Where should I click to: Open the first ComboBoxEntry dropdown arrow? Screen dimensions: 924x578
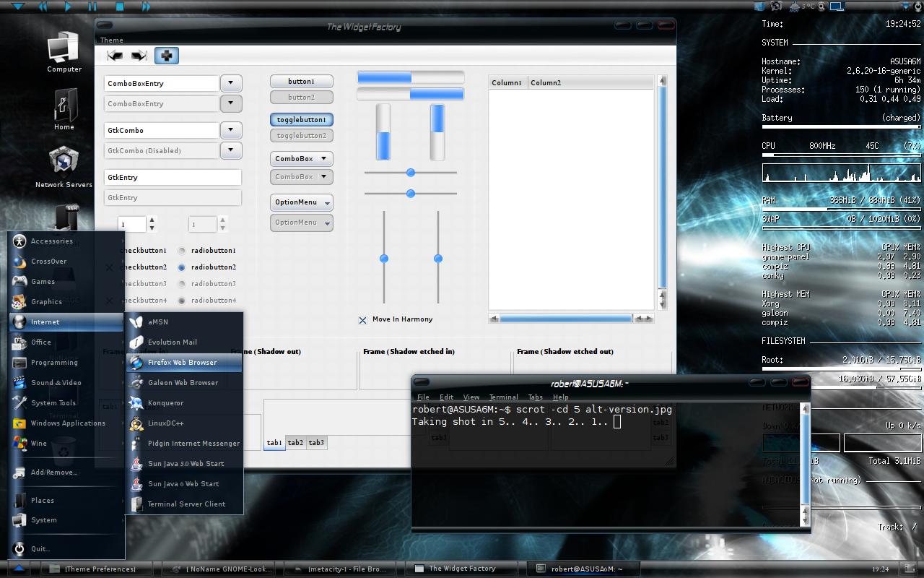coord(231,83)
